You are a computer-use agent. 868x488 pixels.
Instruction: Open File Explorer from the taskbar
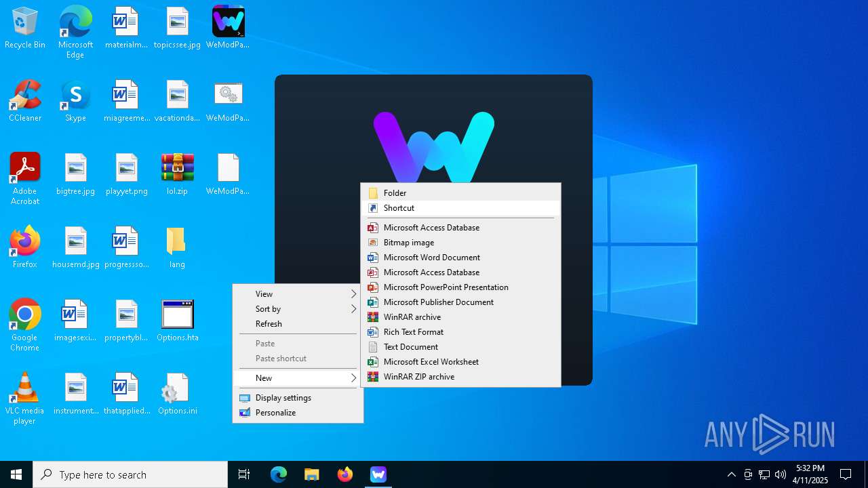(x=312, y=474)
